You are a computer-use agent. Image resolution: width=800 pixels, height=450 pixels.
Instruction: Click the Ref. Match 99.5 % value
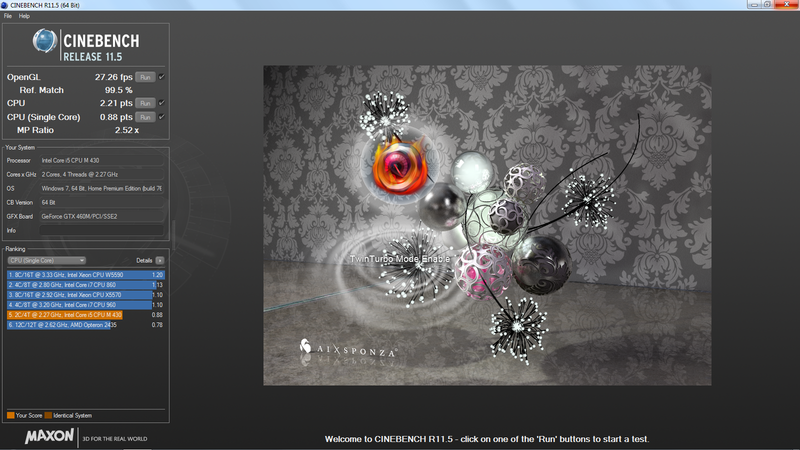[x=118, y=90]
